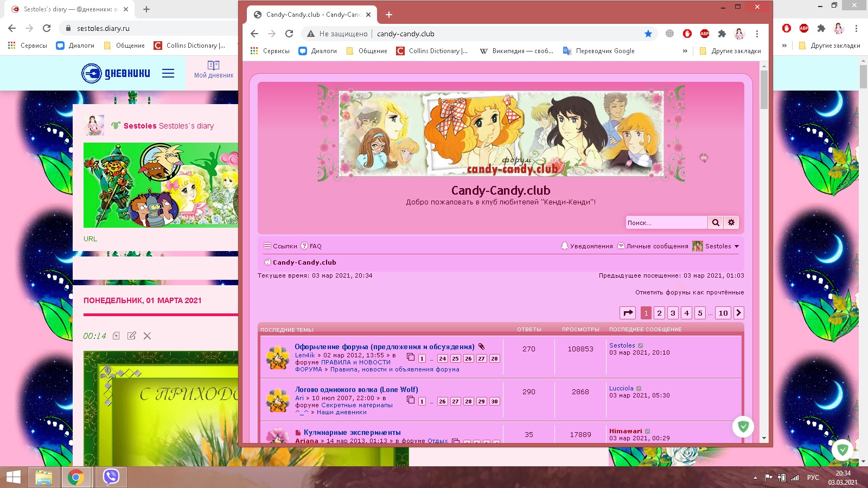
Task: Open the дневники hamburger menu
Action: (168, 73)
